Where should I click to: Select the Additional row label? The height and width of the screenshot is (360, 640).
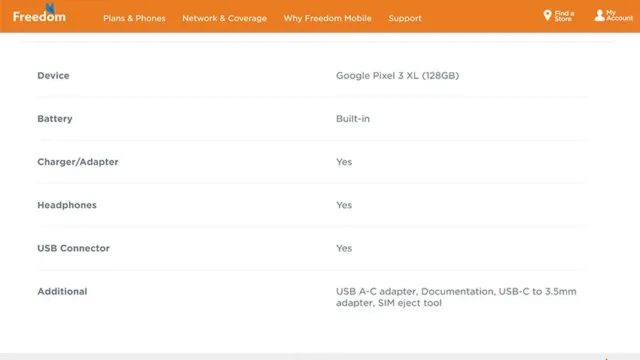click(x=62, y=291)
